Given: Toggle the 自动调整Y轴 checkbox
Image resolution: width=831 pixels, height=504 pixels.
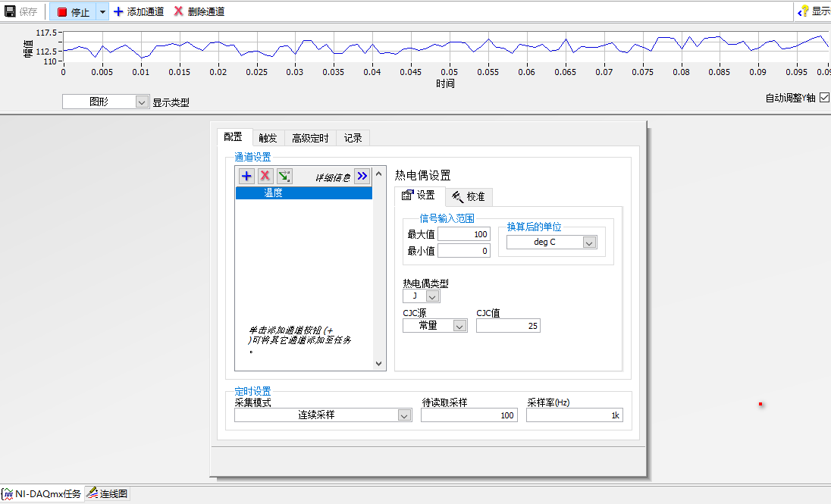Looking at the screenshot, I should click(825, 97).
